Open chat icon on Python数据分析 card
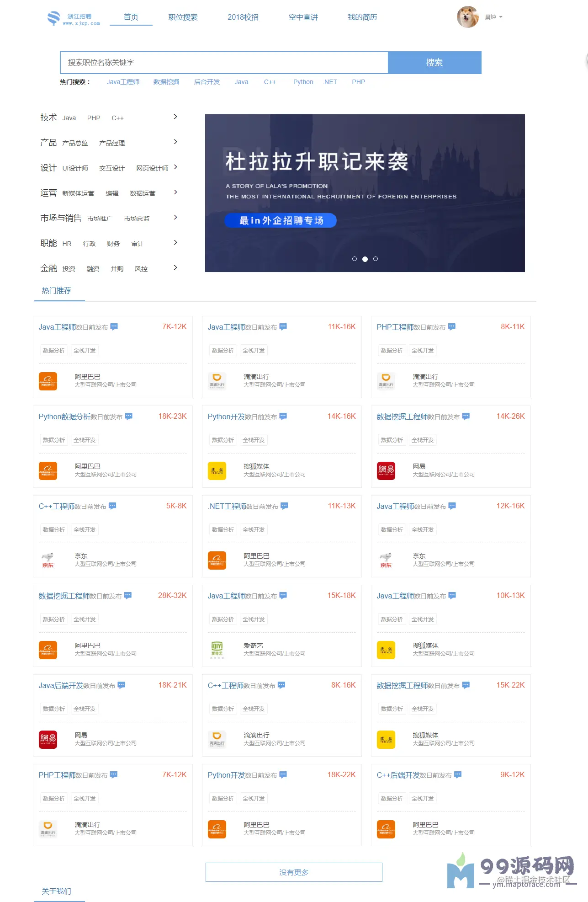This screenshot has width=588, height=902. (129, 416)
